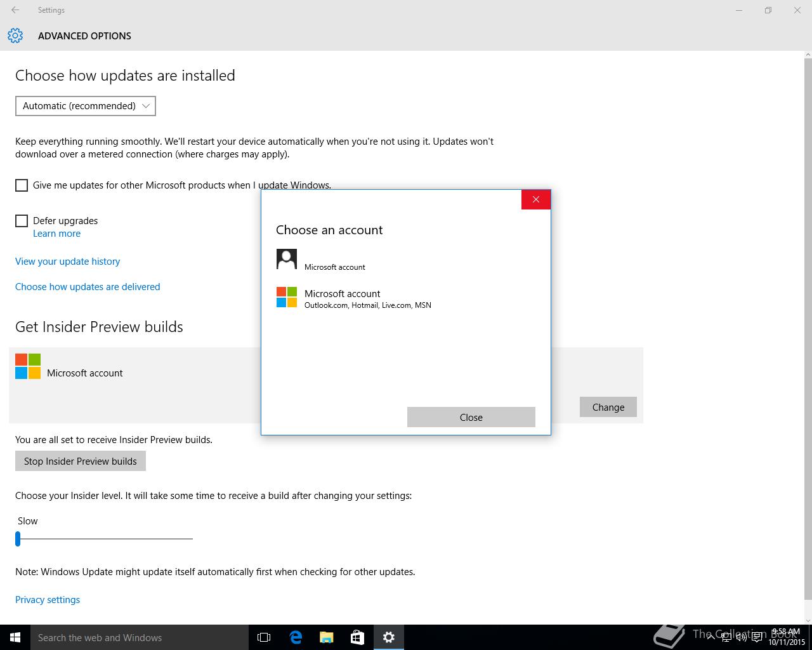Click the 'Choose an account' dialog heading
812x650 pixels.
[329, 230]
